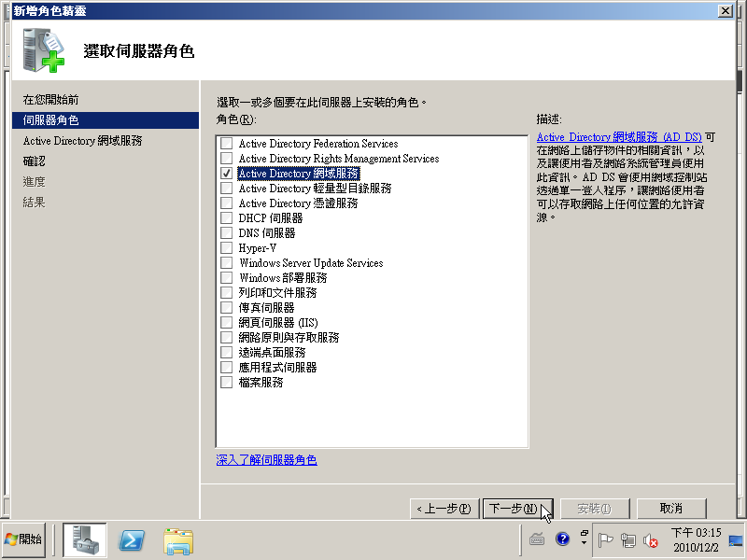
Task: Select 傳真伺服器 checkbox
Action: (x=227, y=308)
